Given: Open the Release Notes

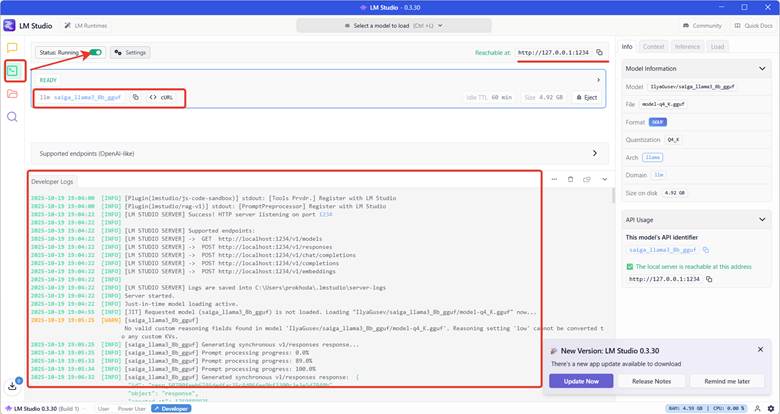Looking at the screenshot, I should pos(651,381).
